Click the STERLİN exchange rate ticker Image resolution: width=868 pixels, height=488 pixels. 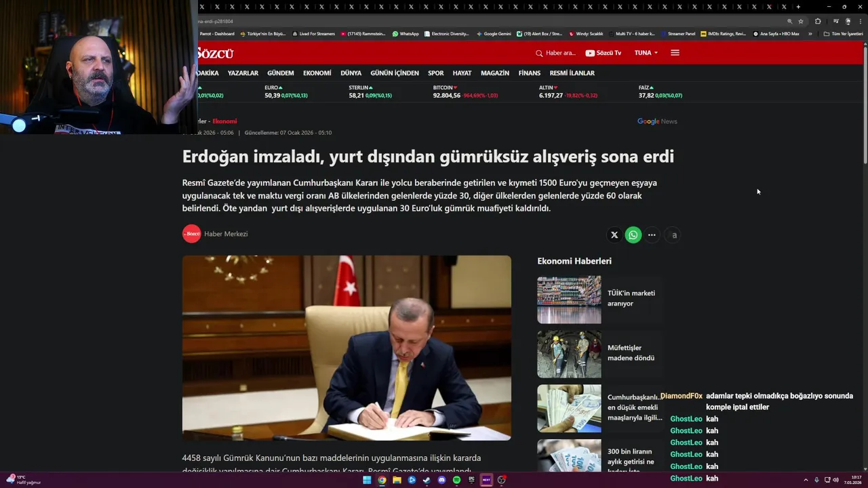(370, 91)
